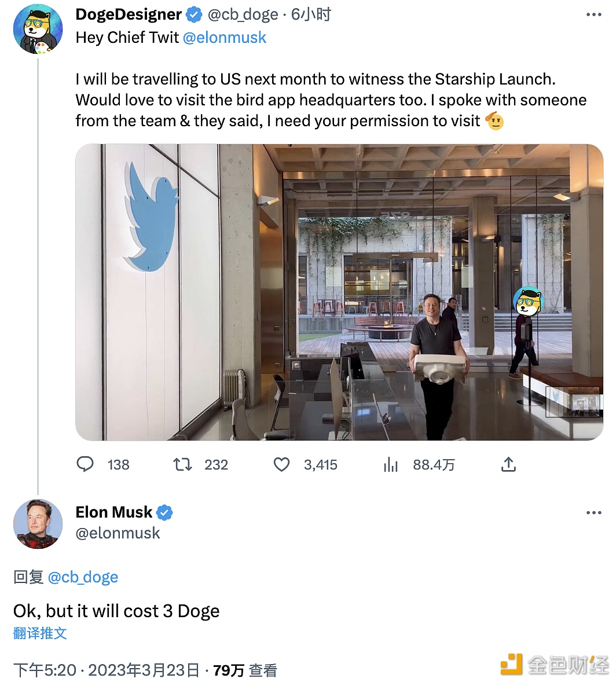Click the retweet icon
The height and width of the screenshot is (682, 616).
pos(183,464)
